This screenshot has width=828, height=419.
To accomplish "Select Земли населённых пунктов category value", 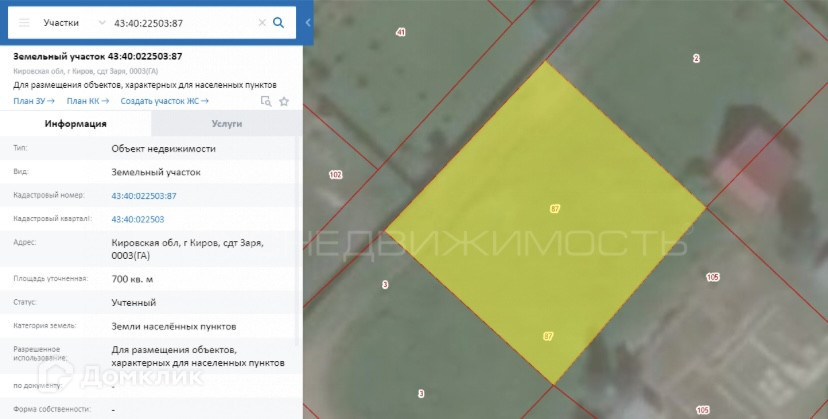I will [x=174, y=327].
